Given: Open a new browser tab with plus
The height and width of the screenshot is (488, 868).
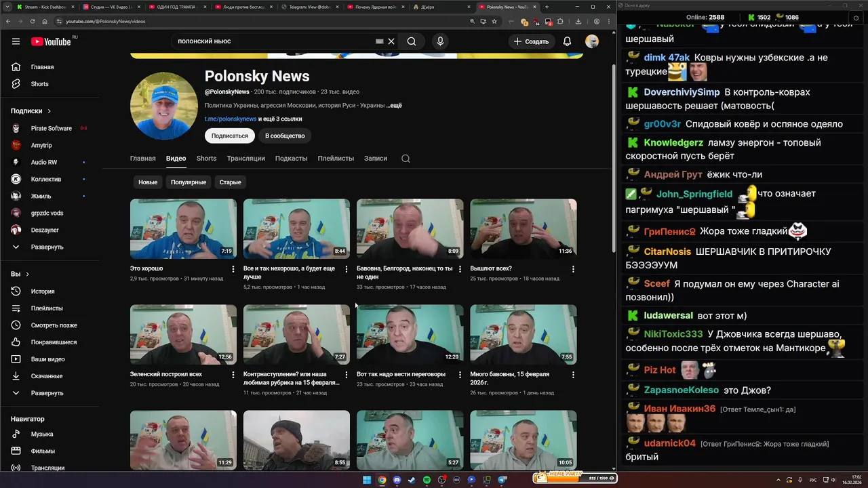Looking at the screenshot, I should pyautogui.click(x=547, y=7).
